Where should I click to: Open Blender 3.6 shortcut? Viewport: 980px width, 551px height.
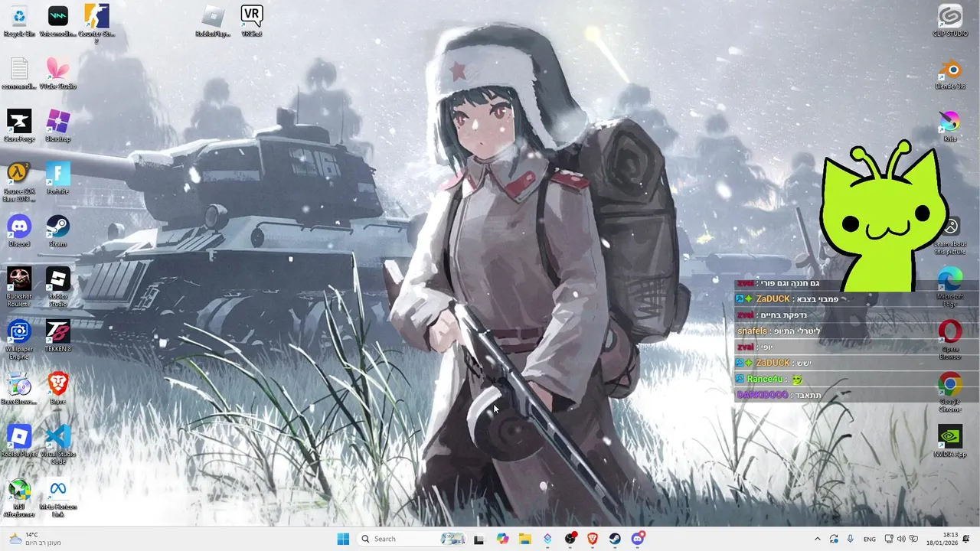[950, 74]
